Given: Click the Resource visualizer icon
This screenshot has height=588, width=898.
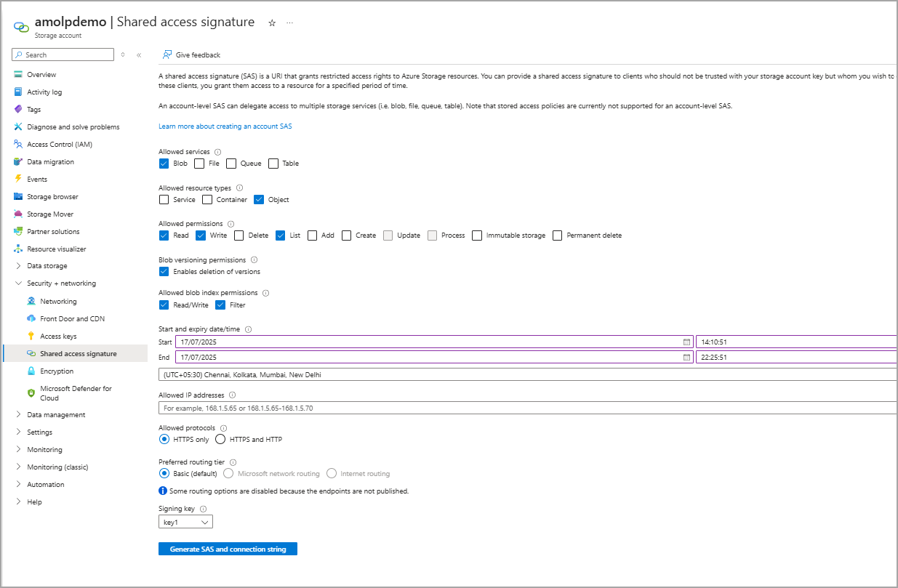Looking at the screenshot, I should pos(18,249).
